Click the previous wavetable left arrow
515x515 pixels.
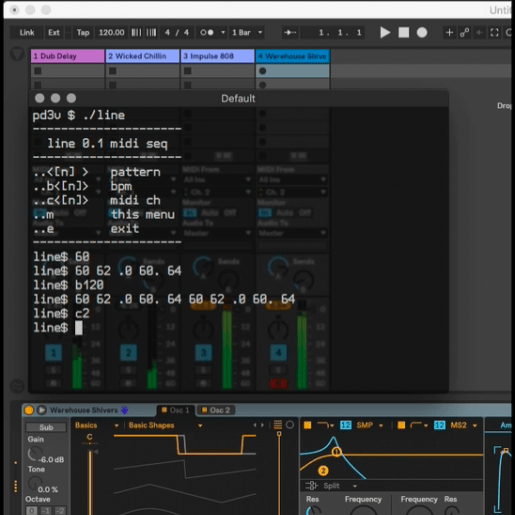255,425
